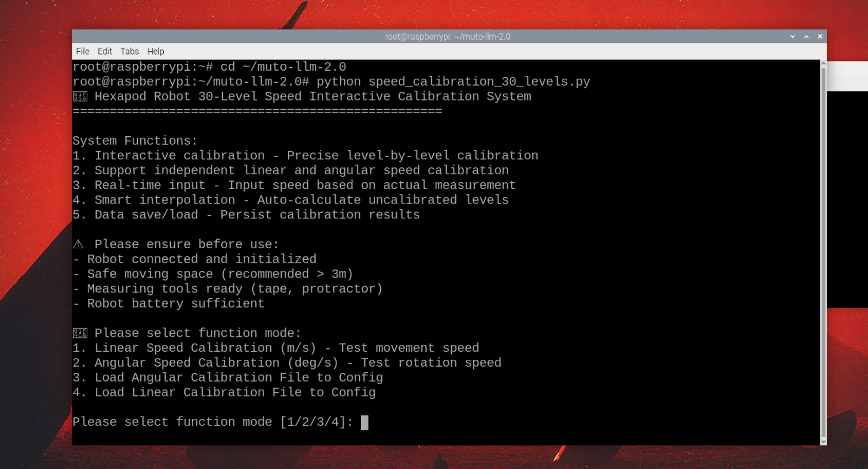868x469 pixels.
Task: Click "1. Linear Speed Calibration (m/s)" option line
Action: 276,348
